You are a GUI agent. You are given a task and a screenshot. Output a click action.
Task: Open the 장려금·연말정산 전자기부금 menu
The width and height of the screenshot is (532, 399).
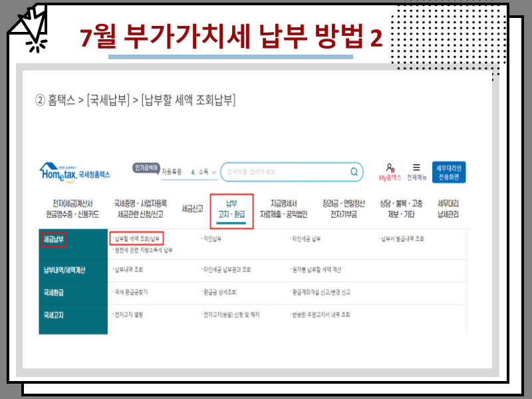[343, 209]
